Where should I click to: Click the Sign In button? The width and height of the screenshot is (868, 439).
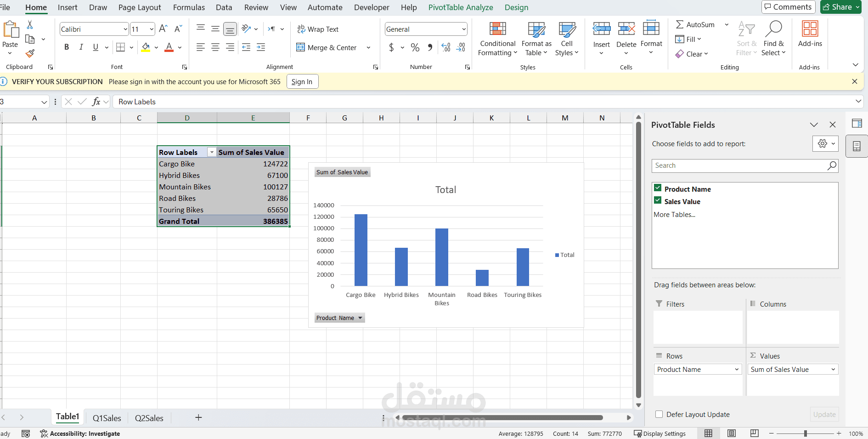302,81
